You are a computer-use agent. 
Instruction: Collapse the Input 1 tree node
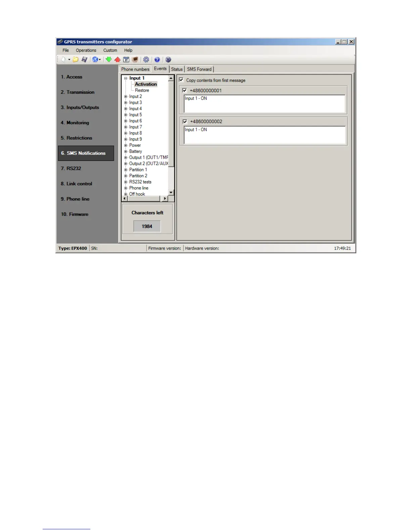pos(126,78)
